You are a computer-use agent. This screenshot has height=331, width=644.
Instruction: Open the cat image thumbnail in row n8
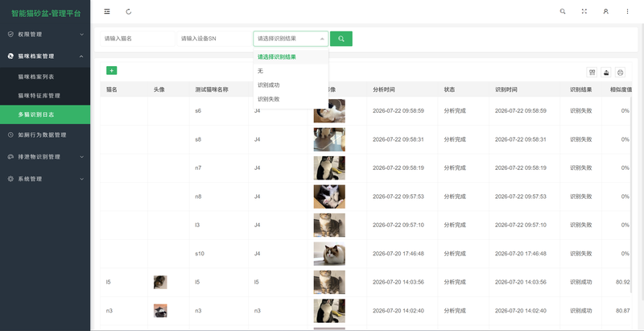(329, 197)
